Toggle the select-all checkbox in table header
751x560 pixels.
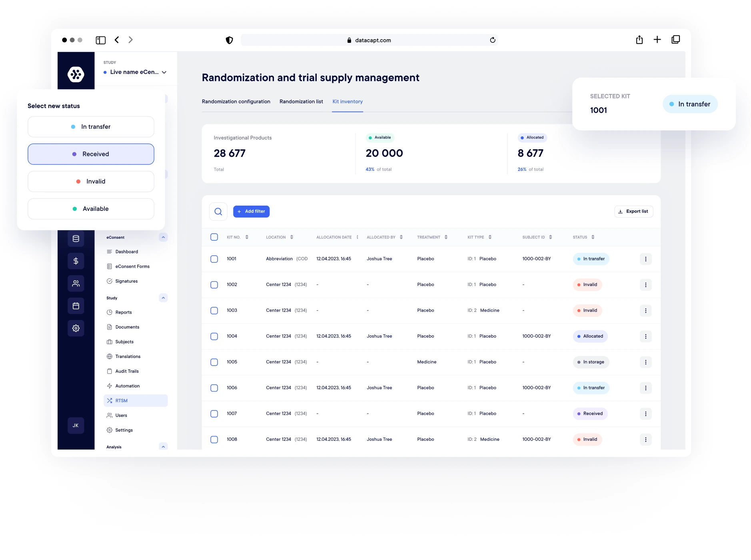[214, 237]
